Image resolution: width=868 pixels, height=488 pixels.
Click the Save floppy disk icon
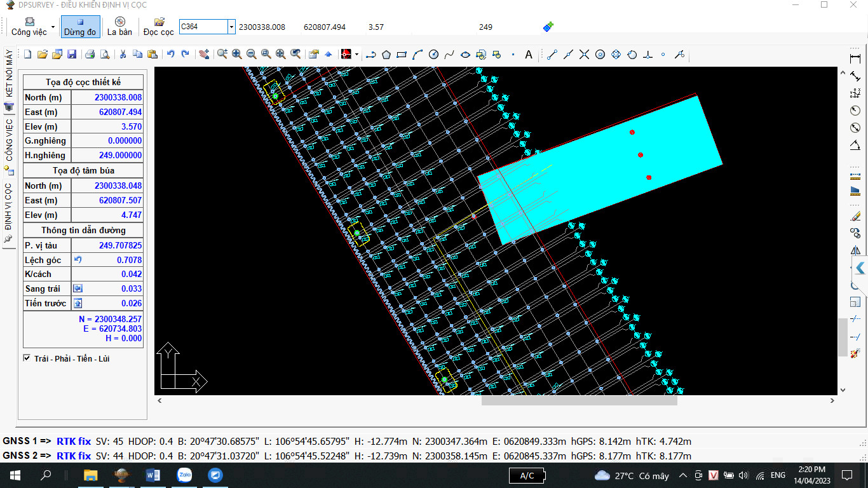[x=72, y=55]
